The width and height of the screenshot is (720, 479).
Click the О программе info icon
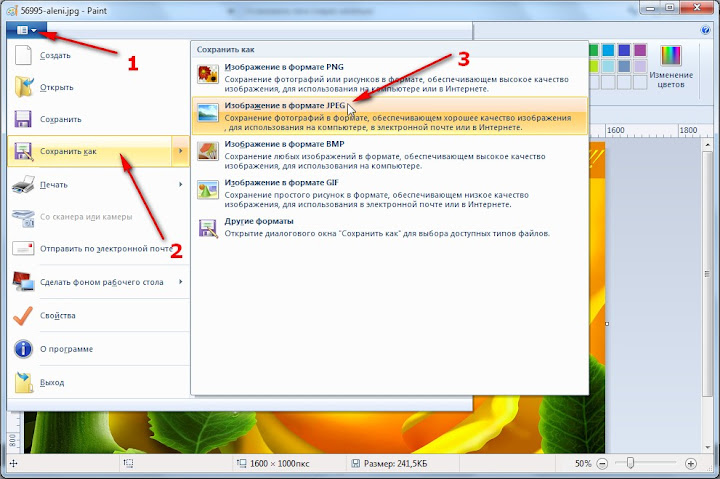23,349
